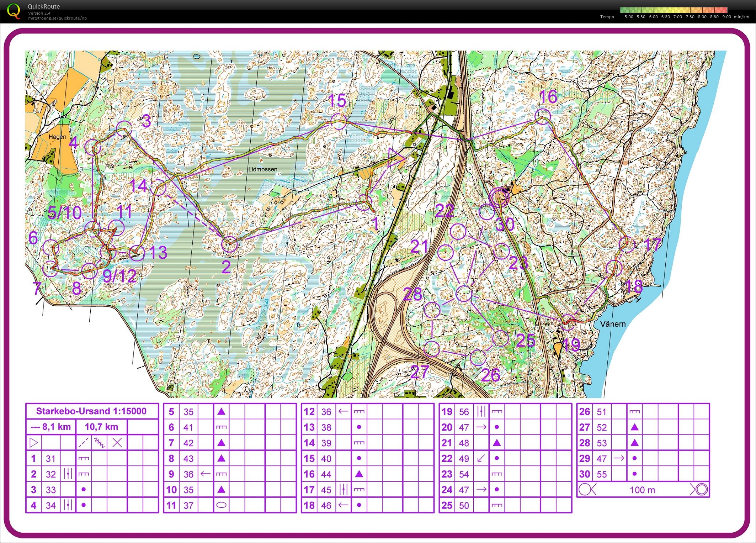Select control circle 15 on the map

click(x=338, y=122)
